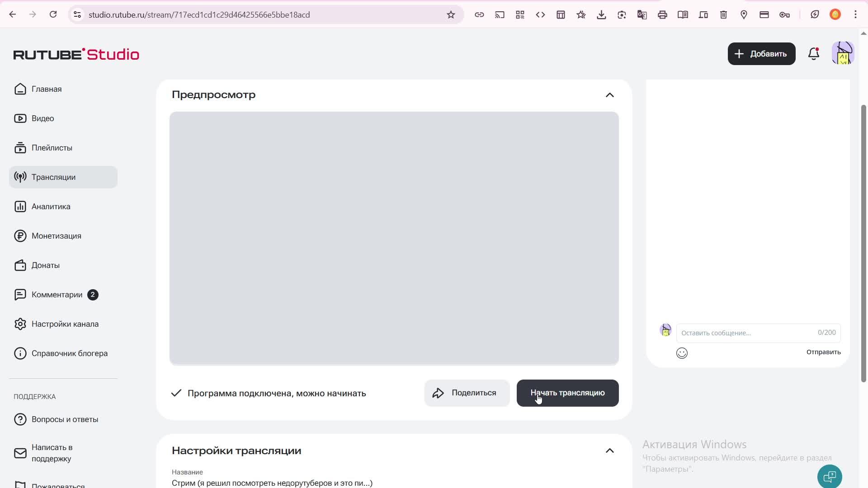868x488 pixels.
Task: Collapse the Предпросмотр panel
Action: click(609, 95)
